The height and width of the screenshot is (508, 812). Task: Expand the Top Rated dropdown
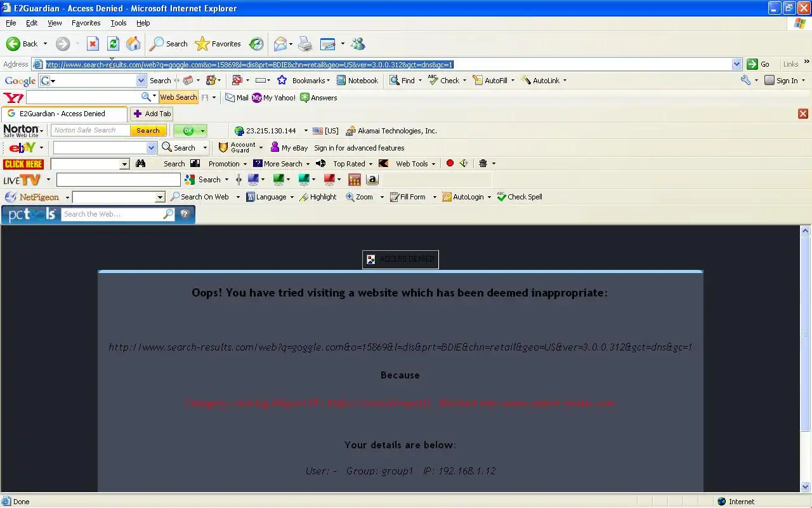click(370, 164)
